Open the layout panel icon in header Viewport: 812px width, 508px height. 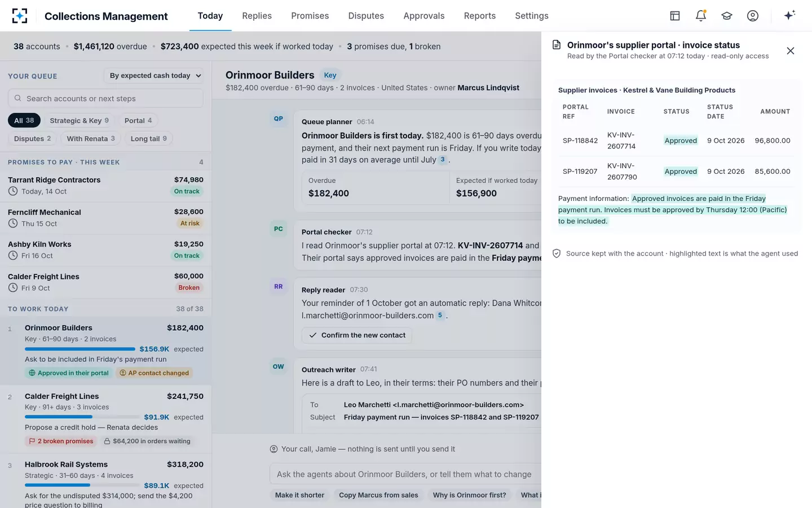[x=675, y=16]
